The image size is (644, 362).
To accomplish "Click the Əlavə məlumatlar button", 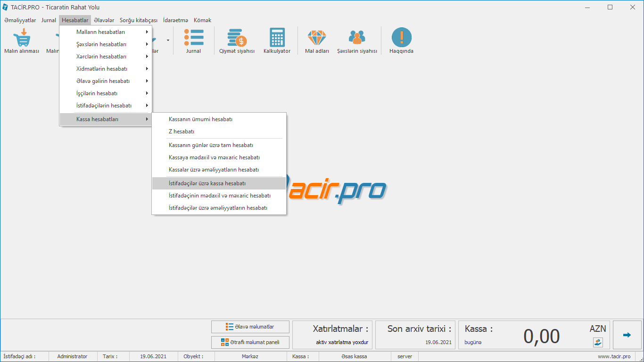I will [x=250, y=327].
